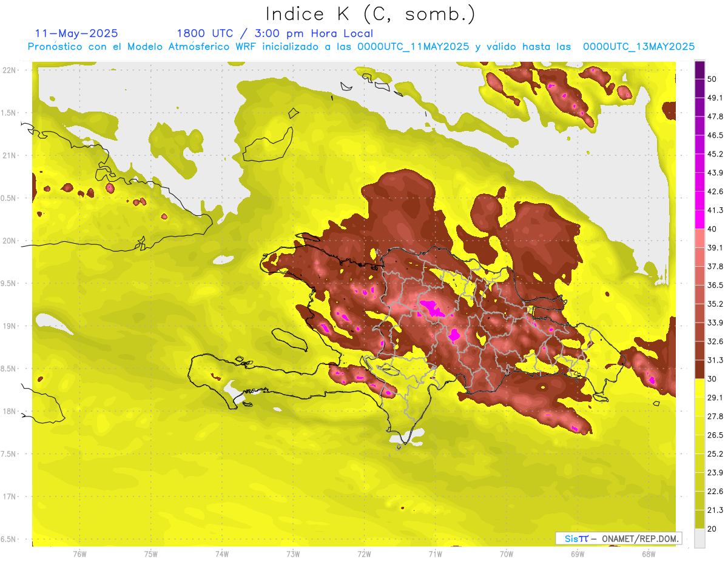
Task: Click the '26.5' colorbar value
Action: (x=715, y=435)
